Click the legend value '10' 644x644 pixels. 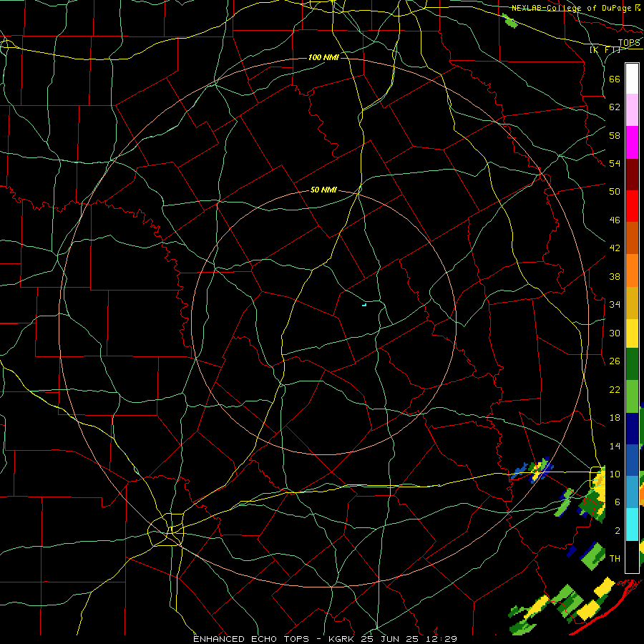615,474
